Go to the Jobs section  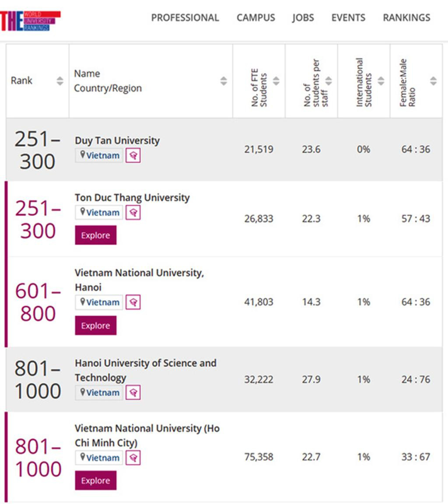coord(303,17)
